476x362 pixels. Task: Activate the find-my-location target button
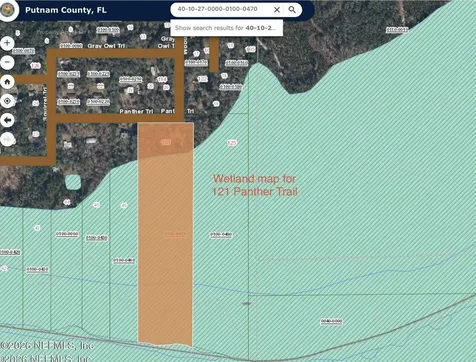click(x=7, y=101)
